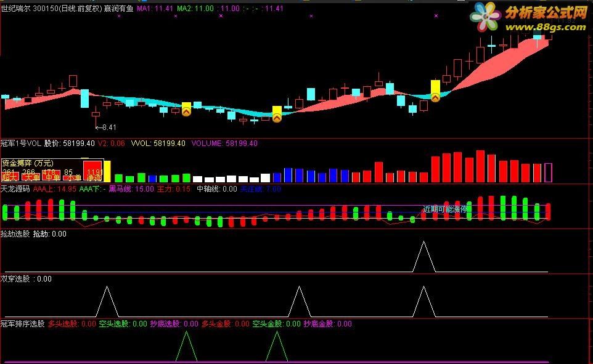Click the 黑马线: 15.00 readout
The image size is (593, 364).
(x=131, y=188)
